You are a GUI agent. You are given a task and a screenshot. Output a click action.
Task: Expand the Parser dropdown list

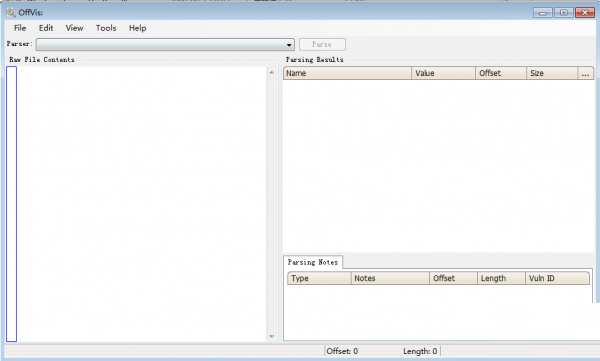[289, 45]
